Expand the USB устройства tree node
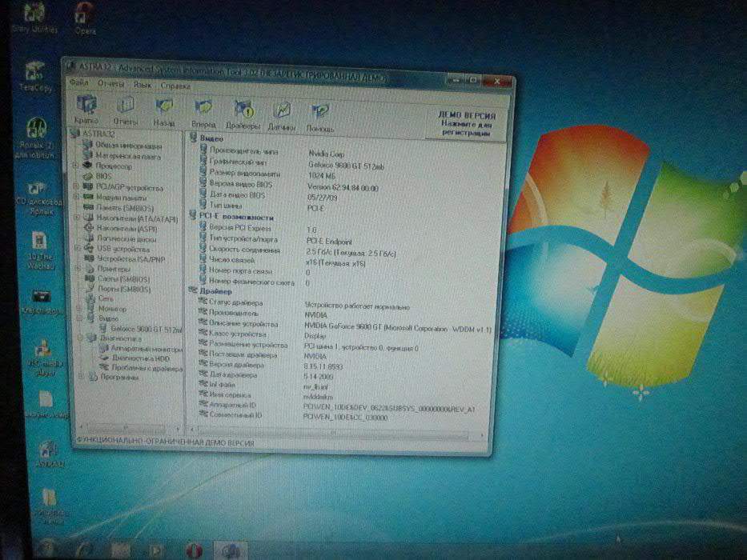The width and height of the screenshot is (747, 560). pos(77,248)
